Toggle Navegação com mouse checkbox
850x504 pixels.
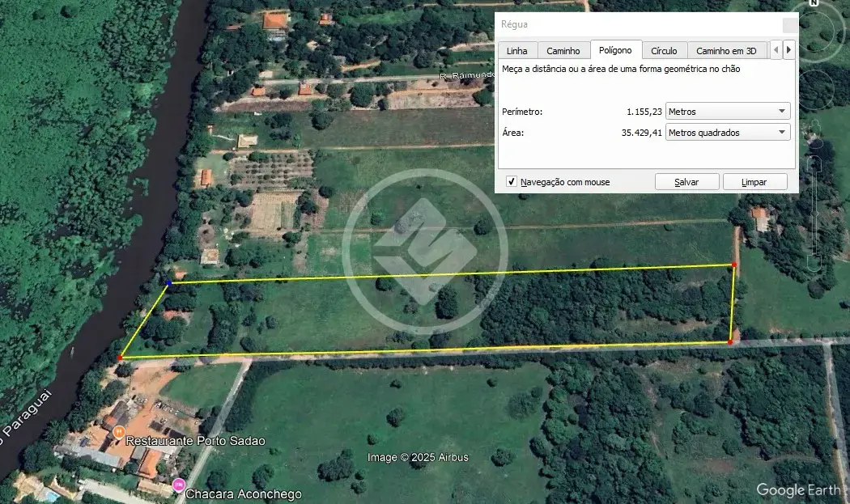click(511, 181)
